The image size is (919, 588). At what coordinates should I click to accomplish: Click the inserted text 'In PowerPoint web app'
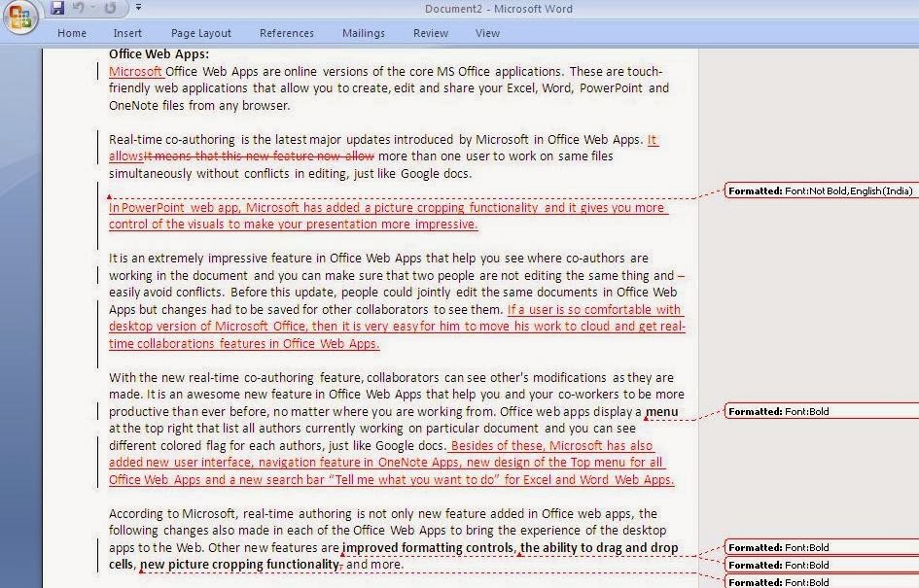point(174,207)
